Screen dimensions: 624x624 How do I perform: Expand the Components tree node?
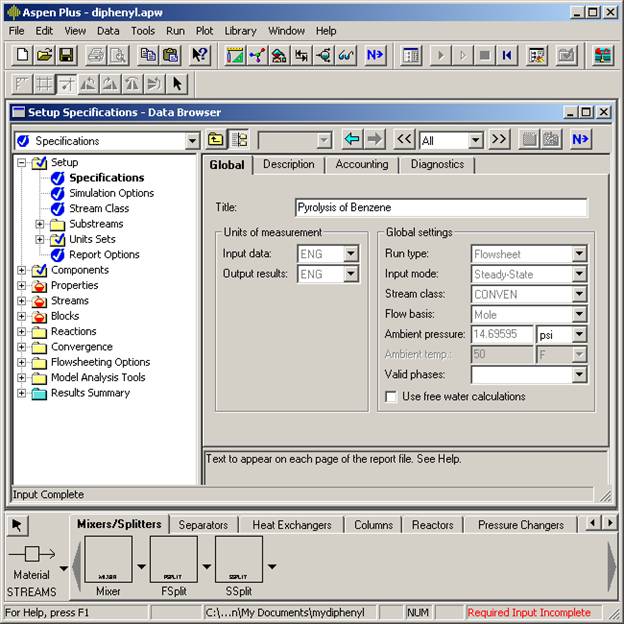pos(22,270)
